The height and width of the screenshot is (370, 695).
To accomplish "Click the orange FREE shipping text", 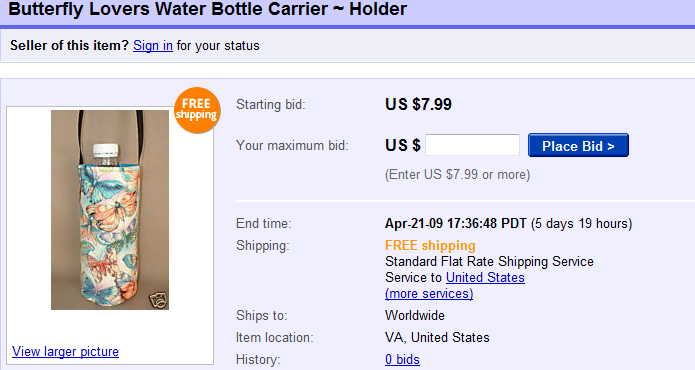I will pos(430,245).
